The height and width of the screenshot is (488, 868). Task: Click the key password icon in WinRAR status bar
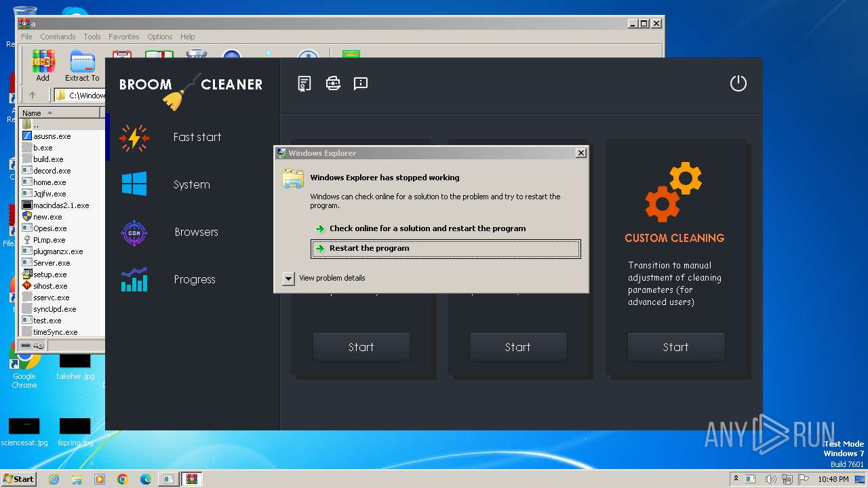coord(39,346)
